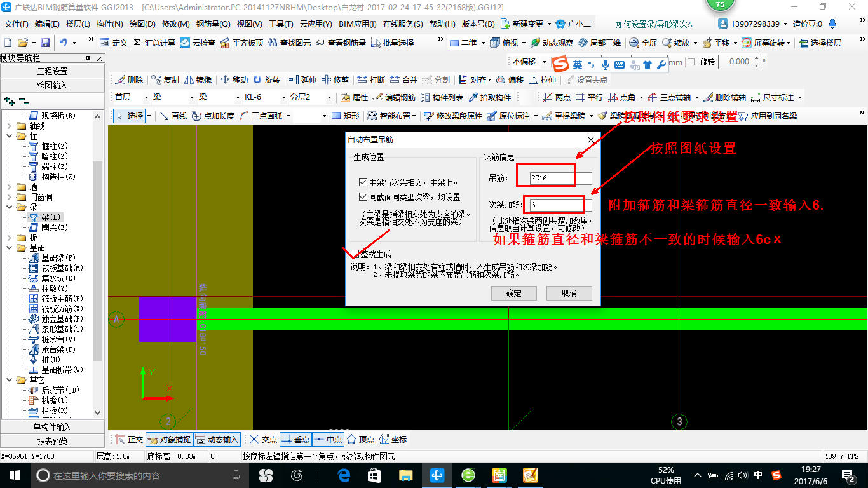Toggle 中点 midpoint snap
868x488 pixels.
pyautogui.click(x=329, y=439)
